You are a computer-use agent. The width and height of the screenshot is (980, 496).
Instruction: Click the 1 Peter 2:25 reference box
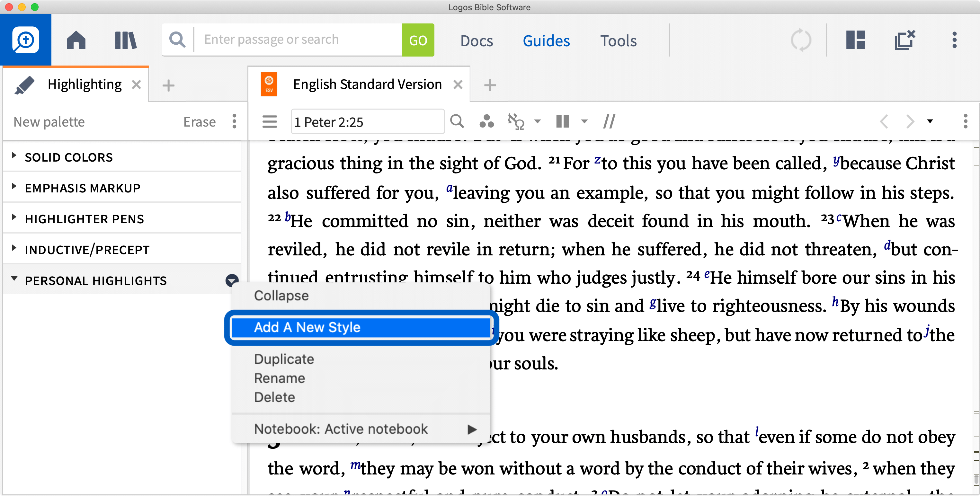pyautogui.click(x=368, y=122)
